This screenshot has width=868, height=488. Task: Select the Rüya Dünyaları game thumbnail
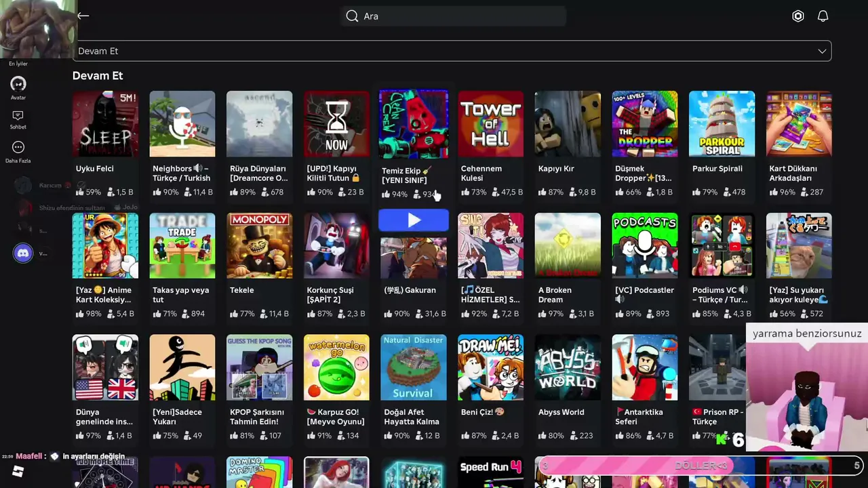point(260,124)
